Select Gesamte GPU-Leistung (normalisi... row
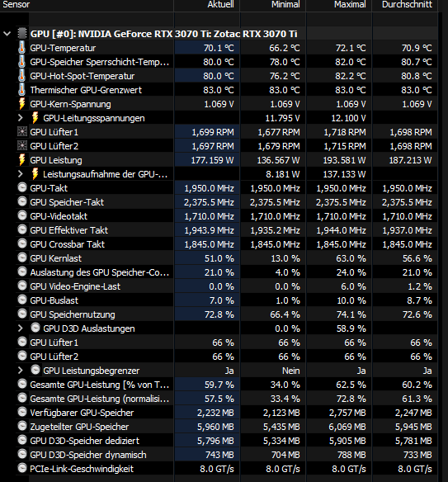The width and height of the screenshot is (448, 482). coord(226,399)
